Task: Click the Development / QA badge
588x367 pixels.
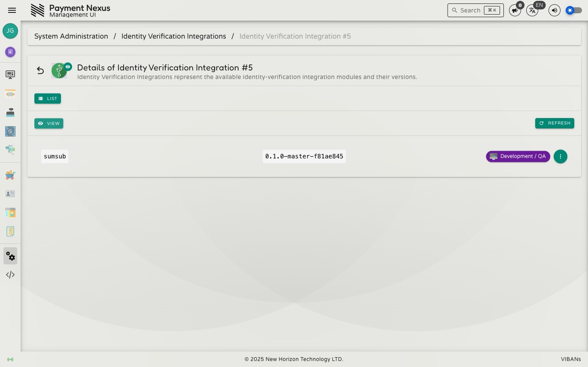Action: (518, 157)
